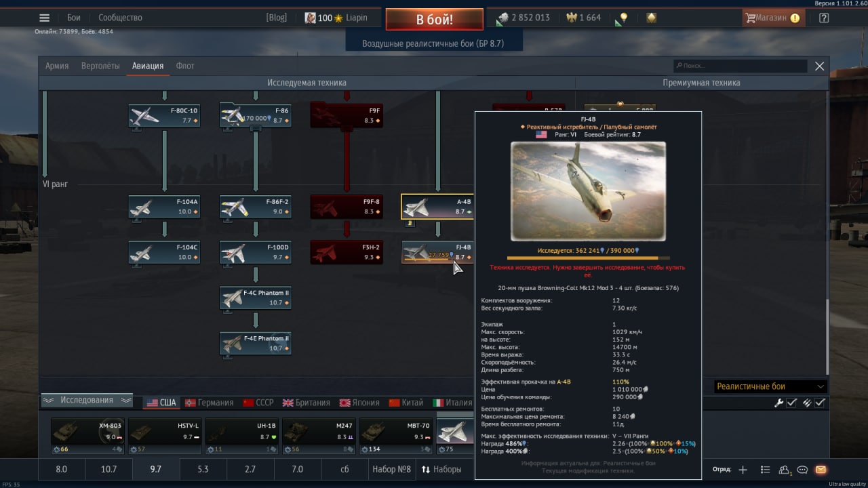Choose preset 7.0

point(297,469)
